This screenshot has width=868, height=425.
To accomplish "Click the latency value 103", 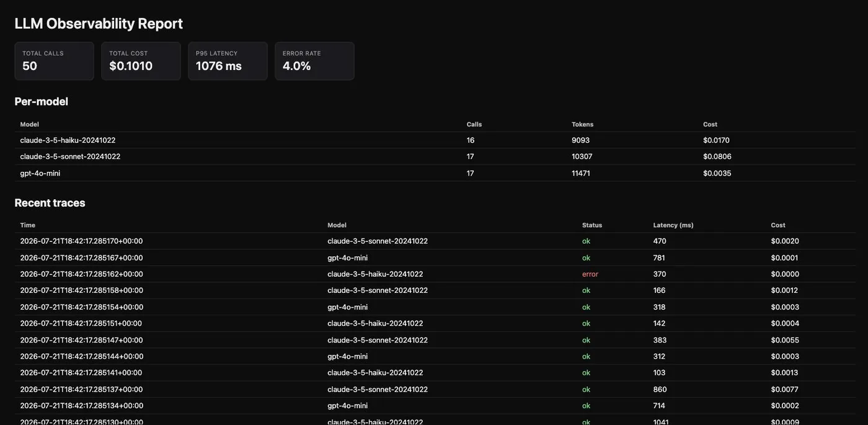I will (659, 373).
